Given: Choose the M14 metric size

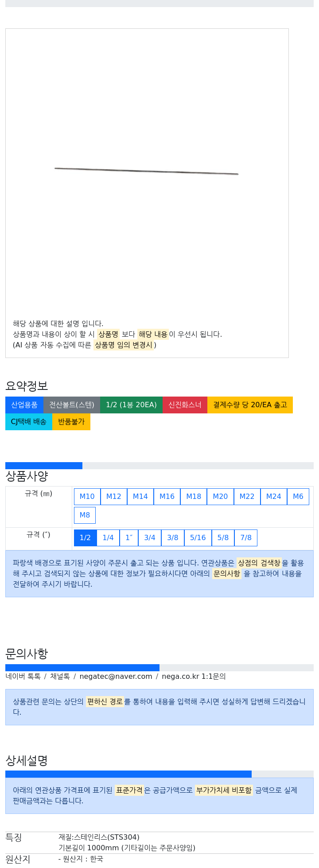Looking at the screenshot, I should 140,497.
